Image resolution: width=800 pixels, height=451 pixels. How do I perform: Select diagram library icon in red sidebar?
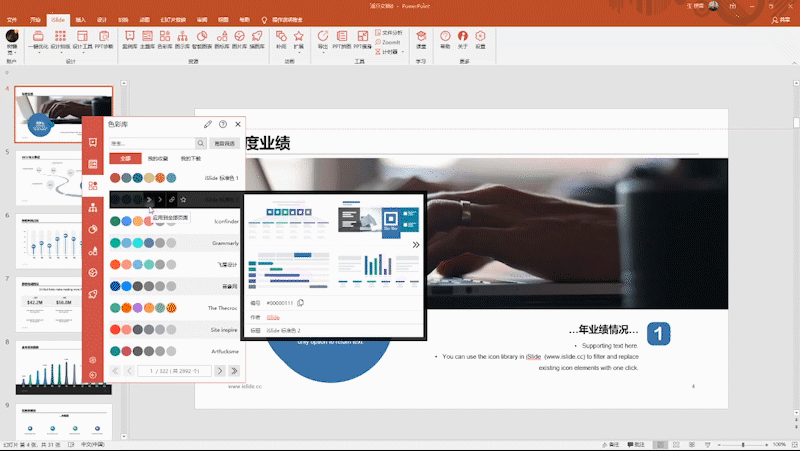click(x=93, y=208)
